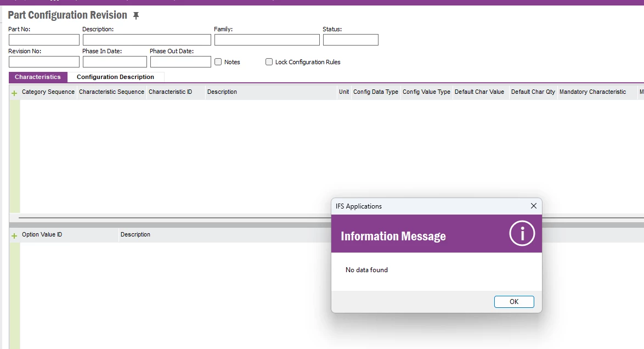Click the Phase Out Date field
Screen dimensions: 644x349
pyautogui.click(x=180, y=61)
